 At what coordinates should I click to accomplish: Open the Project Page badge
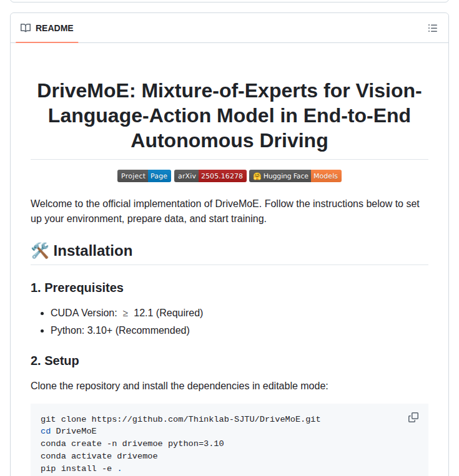tap(144, 176)
